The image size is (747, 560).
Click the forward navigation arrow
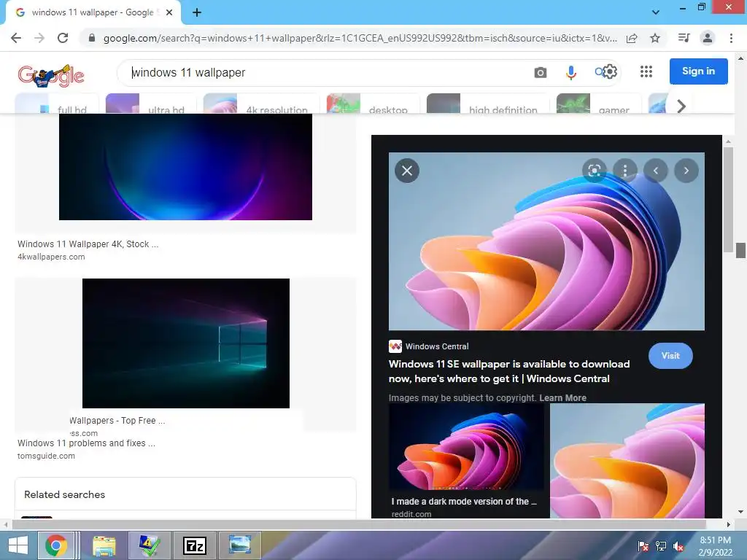(39, 38)
